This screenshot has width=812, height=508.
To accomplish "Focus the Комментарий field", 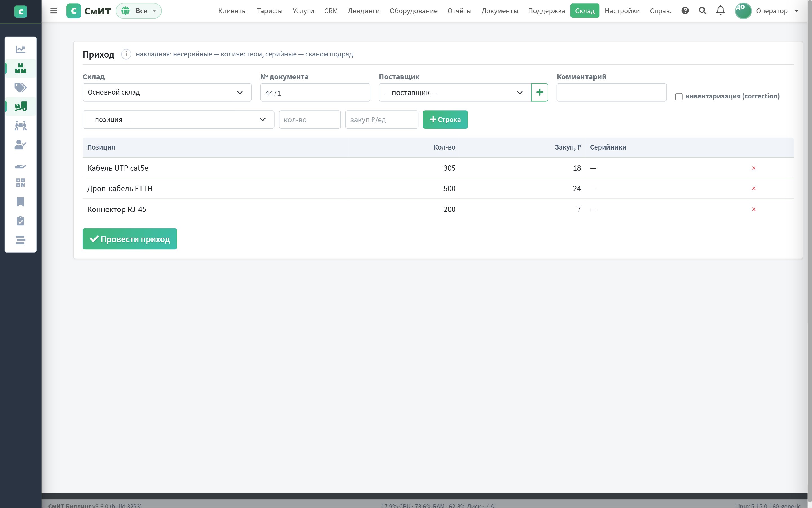I will click(611, 92).
